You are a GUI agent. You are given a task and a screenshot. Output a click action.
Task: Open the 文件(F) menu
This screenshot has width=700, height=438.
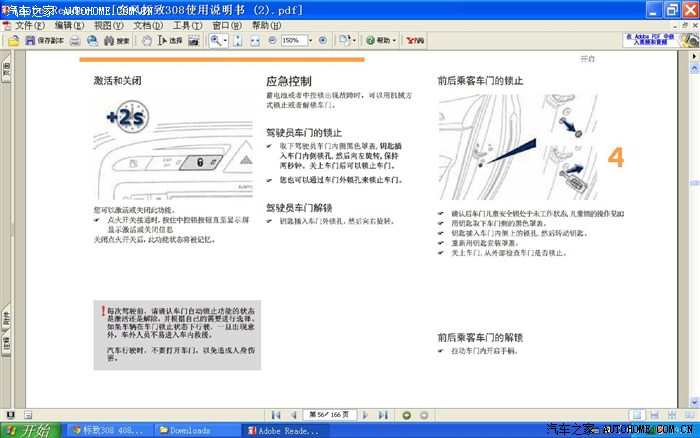[x=30, y=25]
